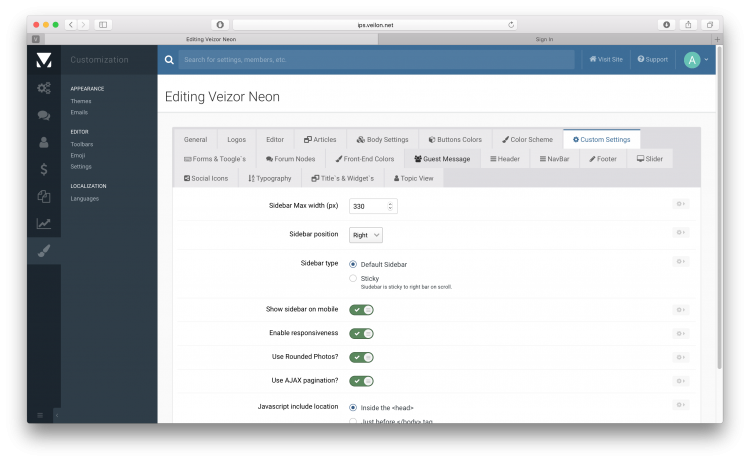
Task: Toggle Use Rounded Photos switch
Action: click(x=361, y=357)
